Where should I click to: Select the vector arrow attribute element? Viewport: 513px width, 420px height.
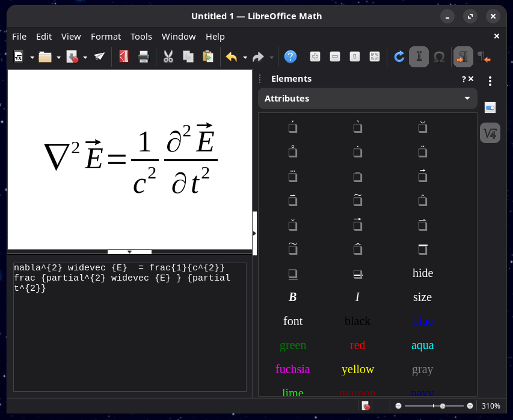point(422,176)
